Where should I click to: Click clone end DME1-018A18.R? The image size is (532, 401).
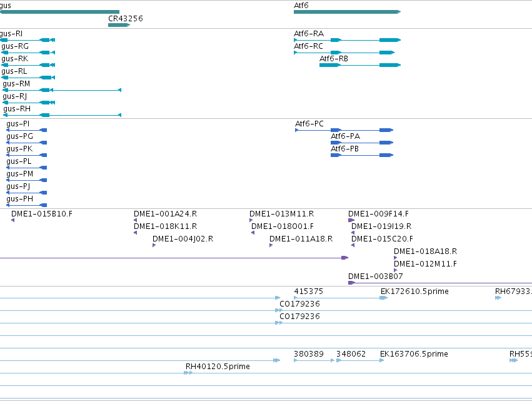pos(395,258)
